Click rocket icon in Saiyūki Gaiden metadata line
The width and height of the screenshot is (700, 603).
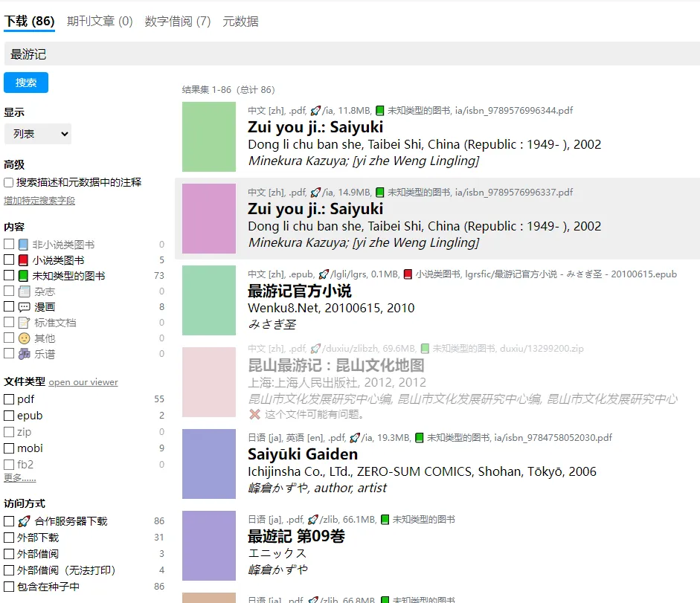(x=355, y=438)
